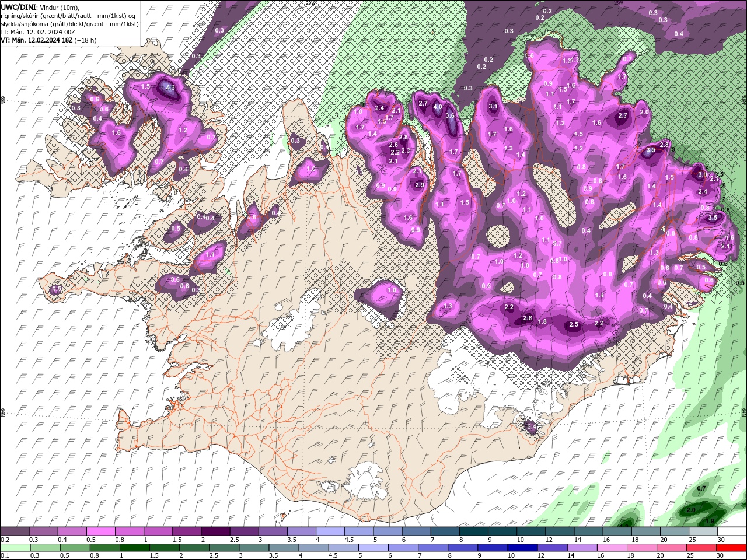The image size is (747, 560).
Task: Click upper legend label '12'
Action: [549, 540]
